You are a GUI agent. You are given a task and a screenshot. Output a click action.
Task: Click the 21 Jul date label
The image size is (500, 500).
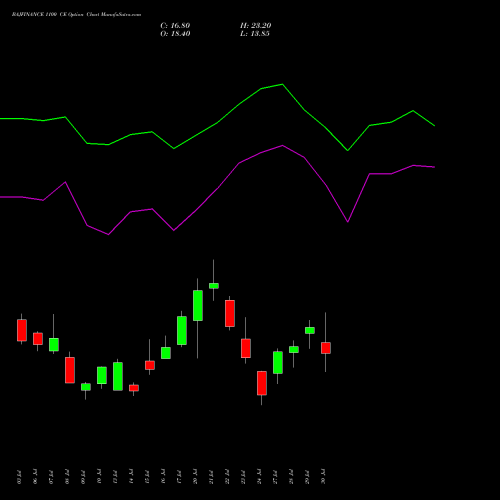point(211,477)
